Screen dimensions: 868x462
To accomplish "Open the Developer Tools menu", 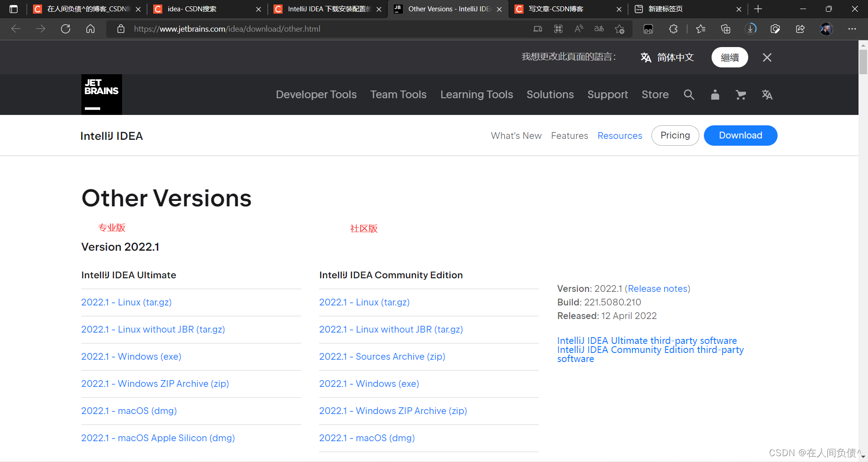I will coord(316,95).
